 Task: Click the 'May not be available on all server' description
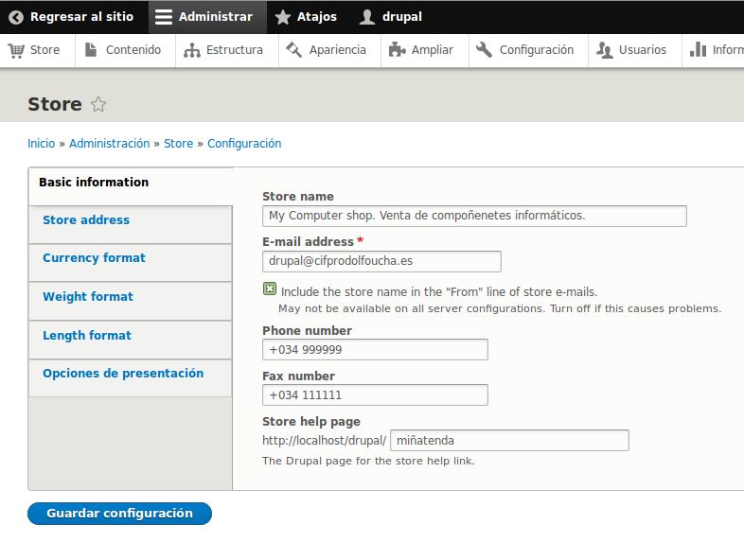tap(500, 309)
